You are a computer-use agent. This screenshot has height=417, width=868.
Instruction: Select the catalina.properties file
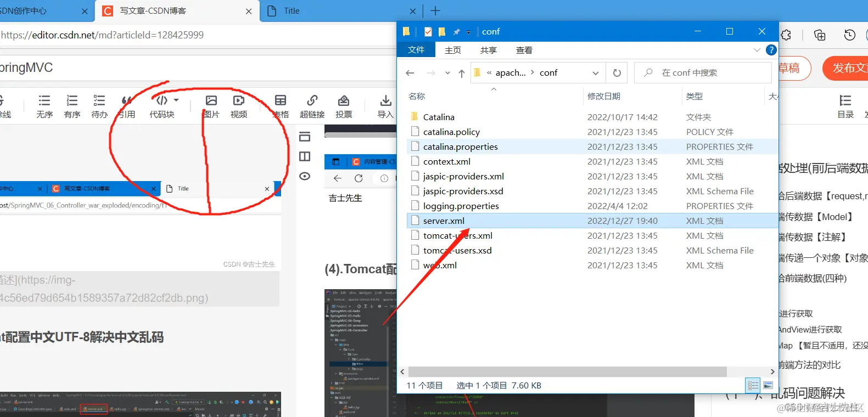click(x=461, y=146)
